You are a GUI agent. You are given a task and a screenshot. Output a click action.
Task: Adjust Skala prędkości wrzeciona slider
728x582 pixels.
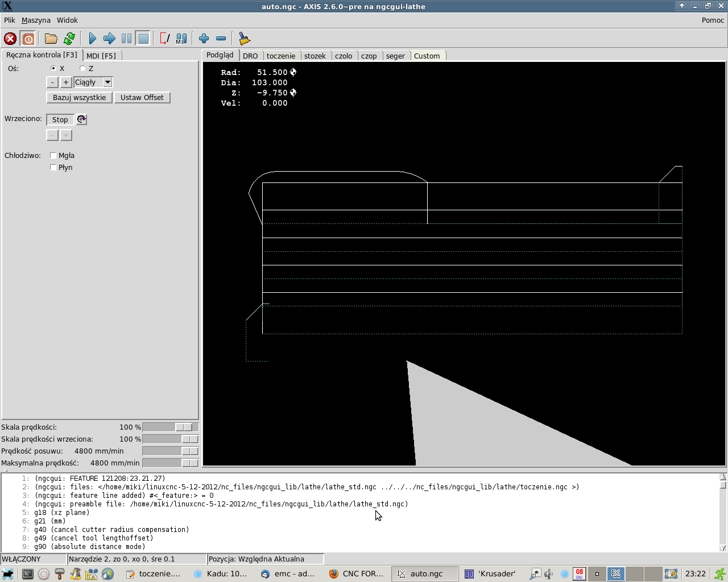pos(170,439)
